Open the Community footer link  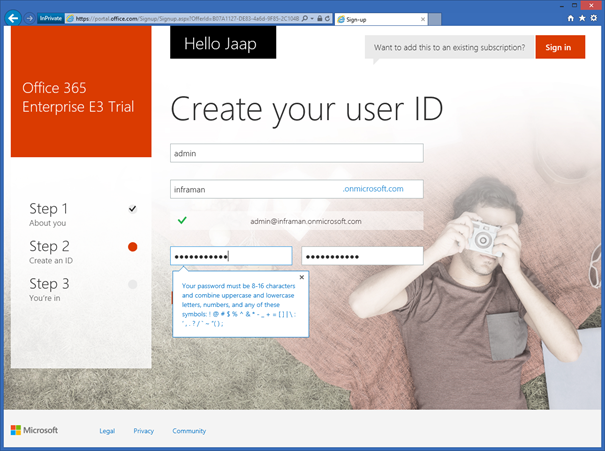[x=189, y=431]
